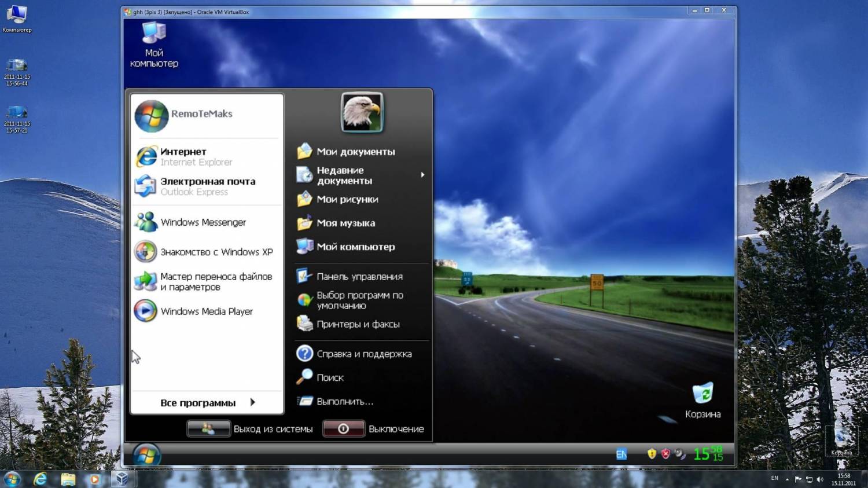Click host EN language indicator
This screenshot has height=488, width=868.
pos(774,479)
